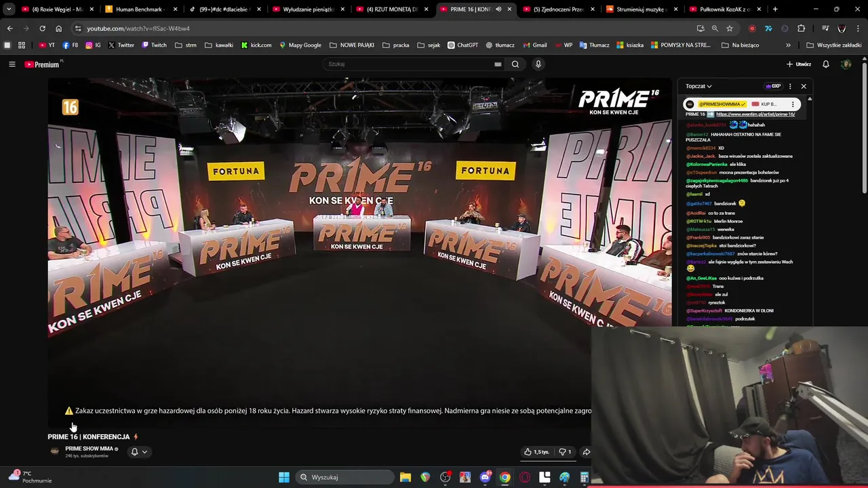868x488 pixels.
Task: Click the PRIME SHOW MMA channel avatar
Action: click(x=55, y=451)
